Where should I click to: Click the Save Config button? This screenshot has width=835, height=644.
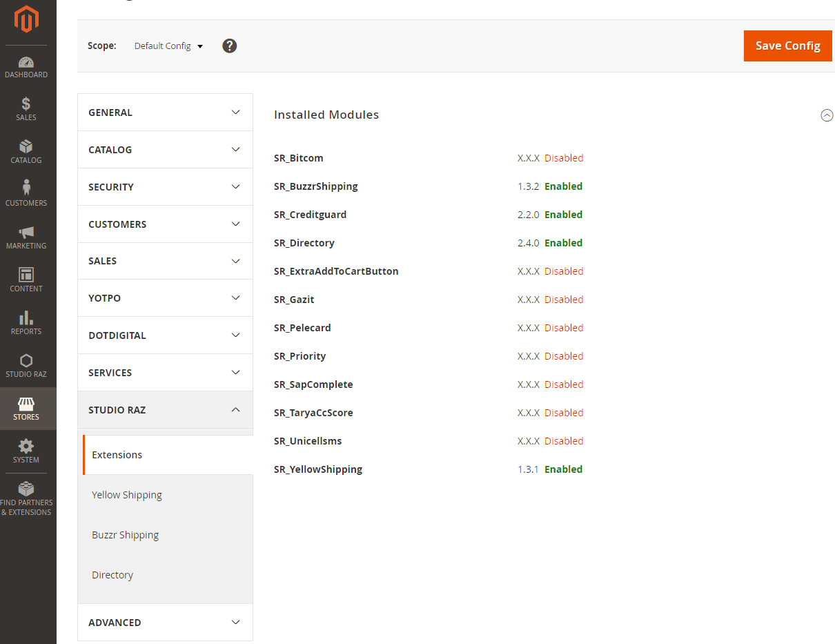click(787, 46)
